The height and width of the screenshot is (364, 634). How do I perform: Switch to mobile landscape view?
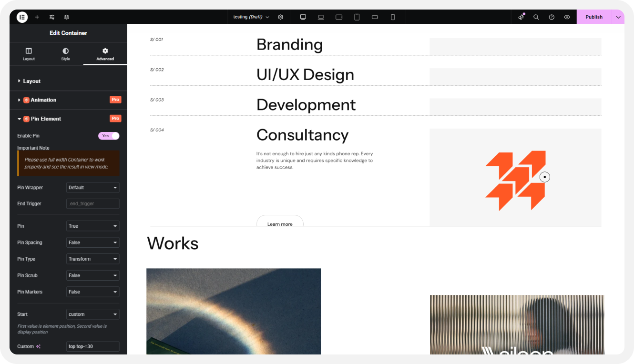point(375,17)
